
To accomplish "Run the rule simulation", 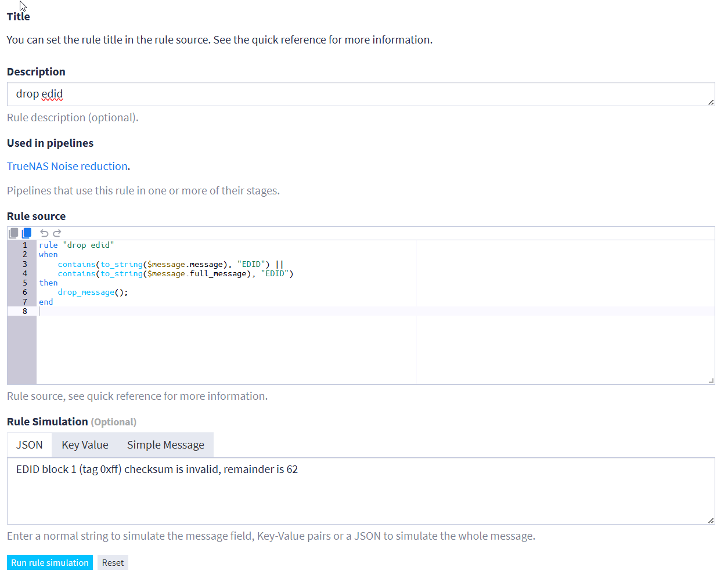I will point(50,563).
